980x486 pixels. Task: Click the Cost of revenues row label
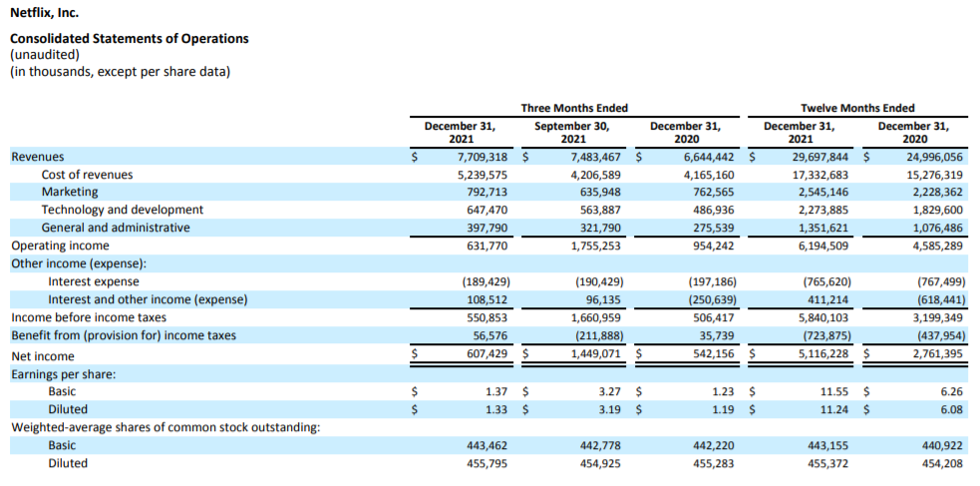coord(87,175)
